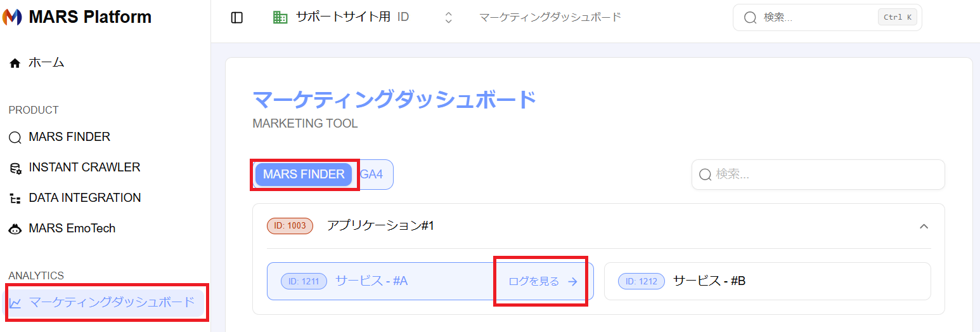Viewport: 980px width, 332px height.
Task: Click the chart icon beside sidebar マーケティングダッシュボード
Action: pos(15,303)
